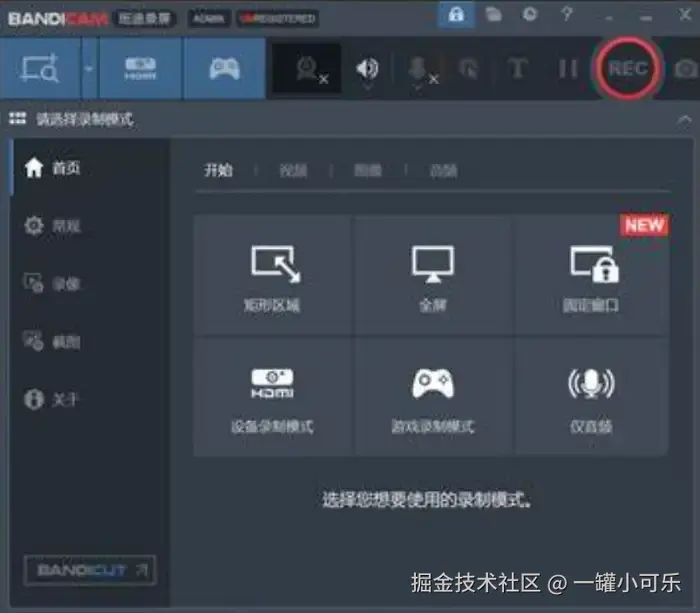Click the 请选择录制模式 header text
The width and height of the screenshot is (700, 613).
click(x=84, y=119)
